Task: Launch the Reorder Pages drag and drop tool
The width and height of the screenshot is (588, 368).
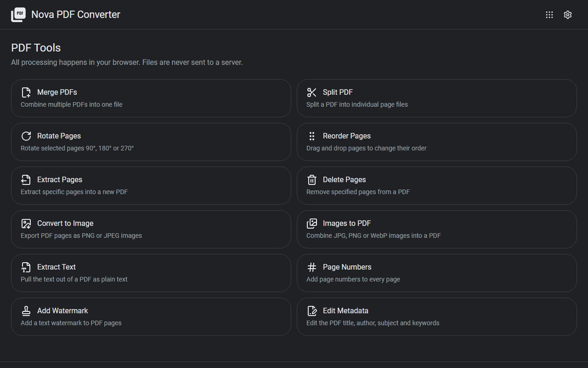Action: [437, 142]
